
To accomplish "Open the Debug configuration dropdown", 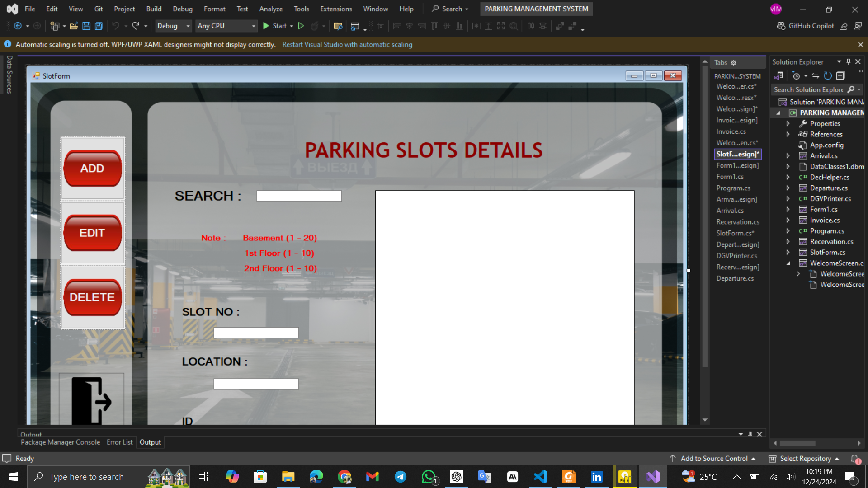I will (x=174, y=26).
